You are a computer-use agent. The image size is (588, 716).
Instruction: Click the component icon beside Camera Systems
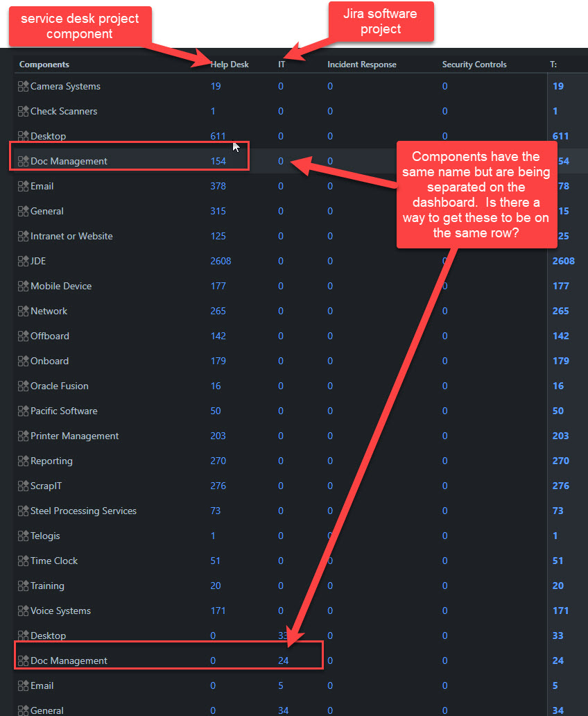24,86
